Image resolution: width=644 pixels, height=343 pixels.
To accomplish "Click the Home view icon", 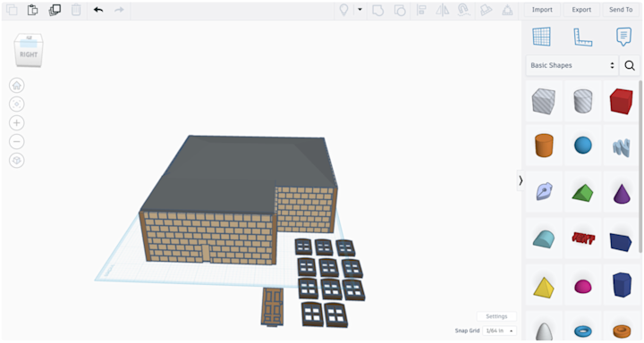I will (x=17, y=86).
